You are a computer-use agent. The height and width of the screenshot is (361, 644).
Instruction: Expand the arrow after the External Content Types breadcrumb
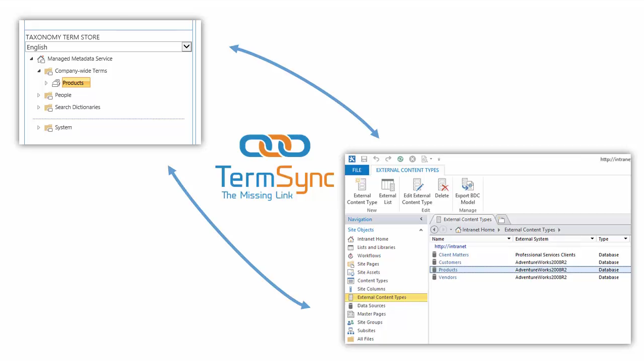click(559, 230)
